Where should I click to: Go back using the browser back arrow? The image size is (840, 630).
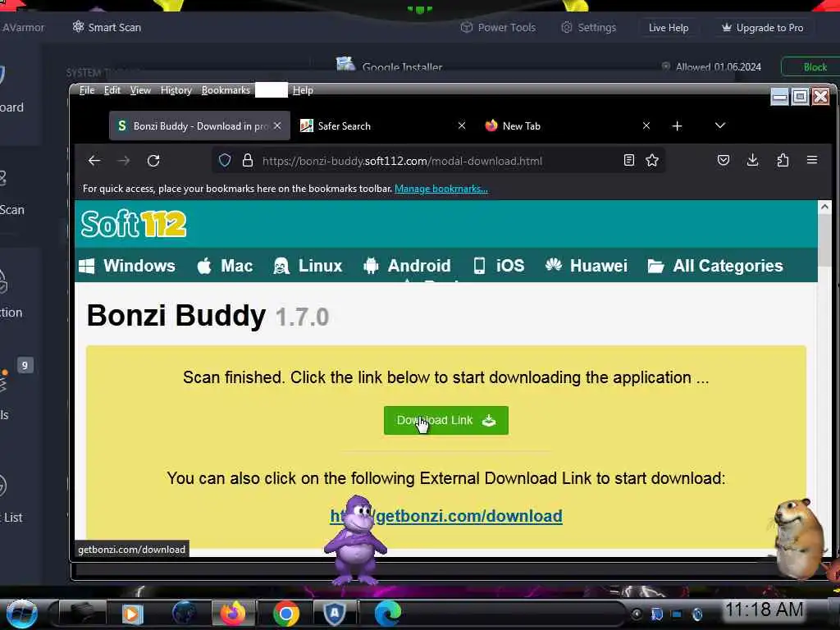click(x=94, y=161)
